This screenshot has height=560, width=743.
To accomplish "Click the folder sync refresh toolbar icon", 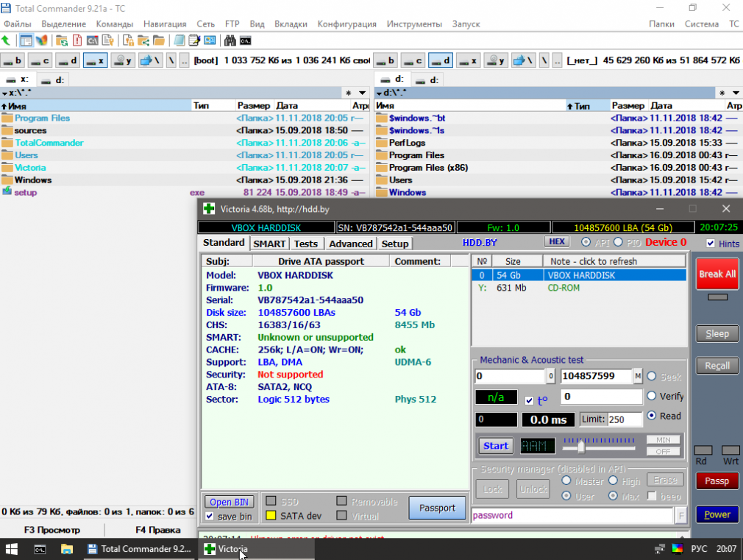I will [62, 40].
